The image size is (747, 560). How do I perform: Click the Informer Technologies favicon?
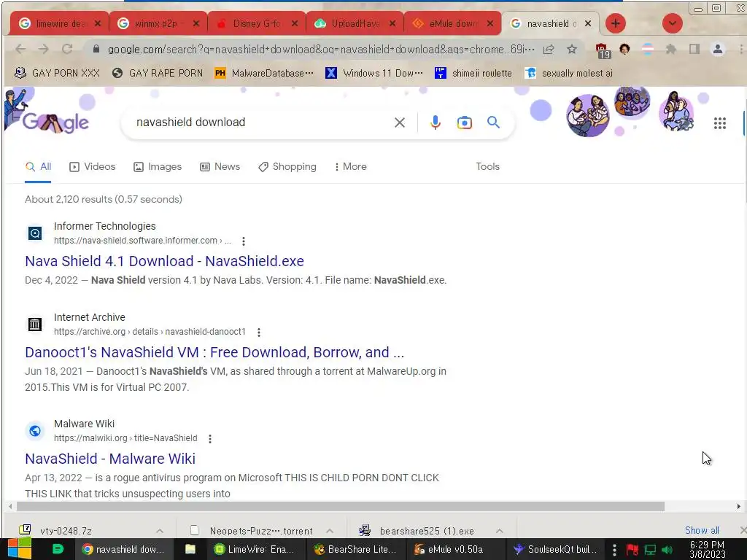pos(35,233)
